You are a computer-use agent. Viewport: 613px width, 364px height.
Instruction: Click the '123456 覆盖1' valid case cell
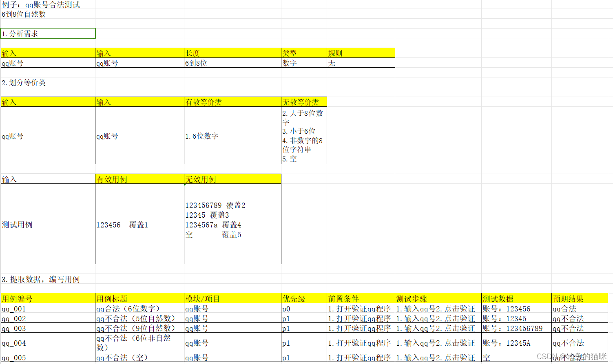tap(139, 224)
